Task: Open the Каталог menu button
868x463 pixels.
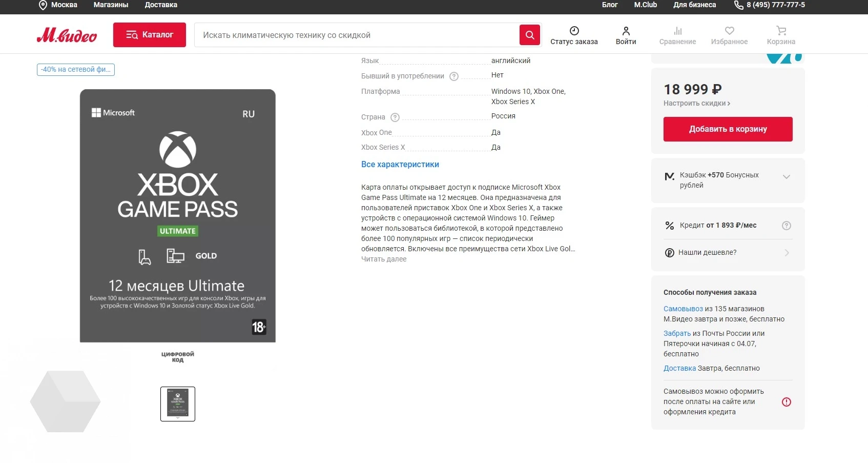Action: tap(150, 35)
